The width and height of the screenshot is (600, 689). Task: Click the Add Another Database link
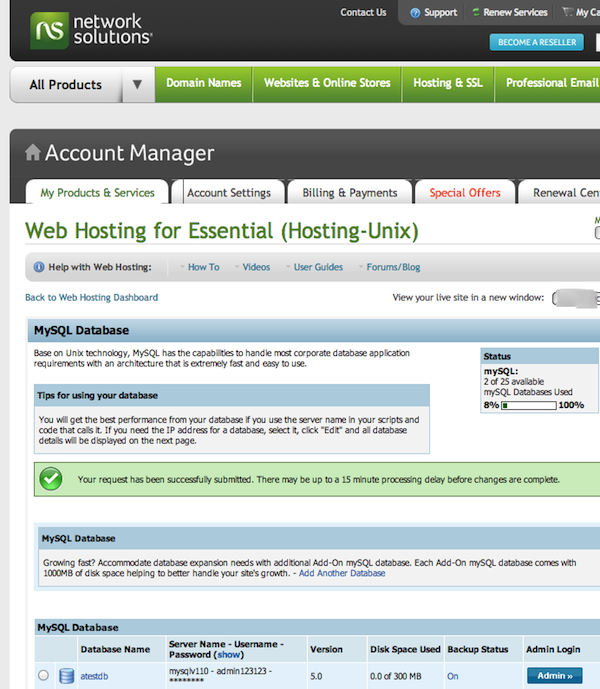pos(341,573)
